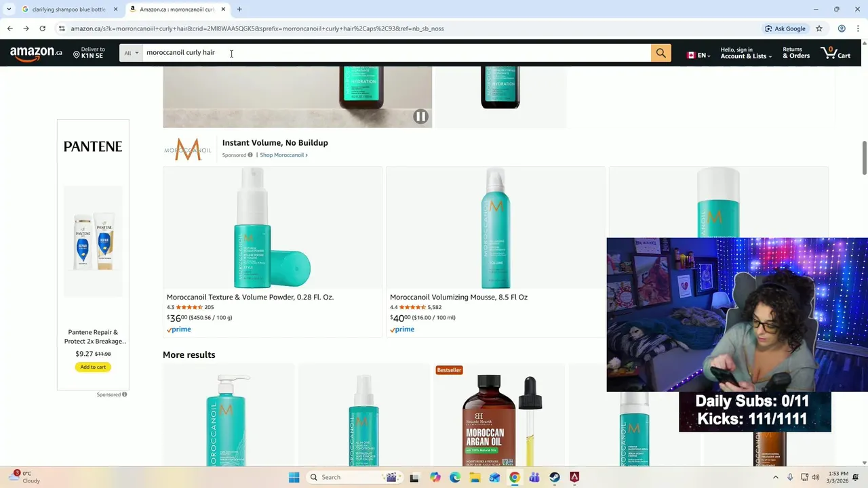
Task: Open Task View on taskbar
Action: pyautogui.click(x=414, y=477)
